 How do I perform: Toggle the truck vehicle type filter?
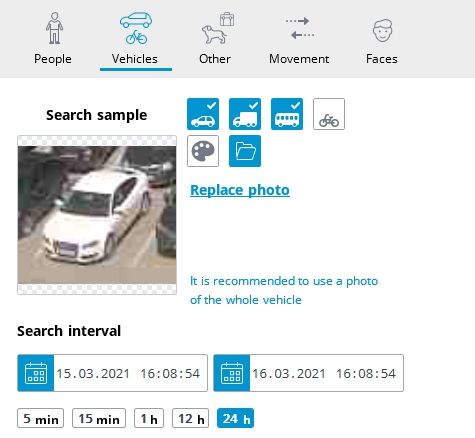coord(245,114)
